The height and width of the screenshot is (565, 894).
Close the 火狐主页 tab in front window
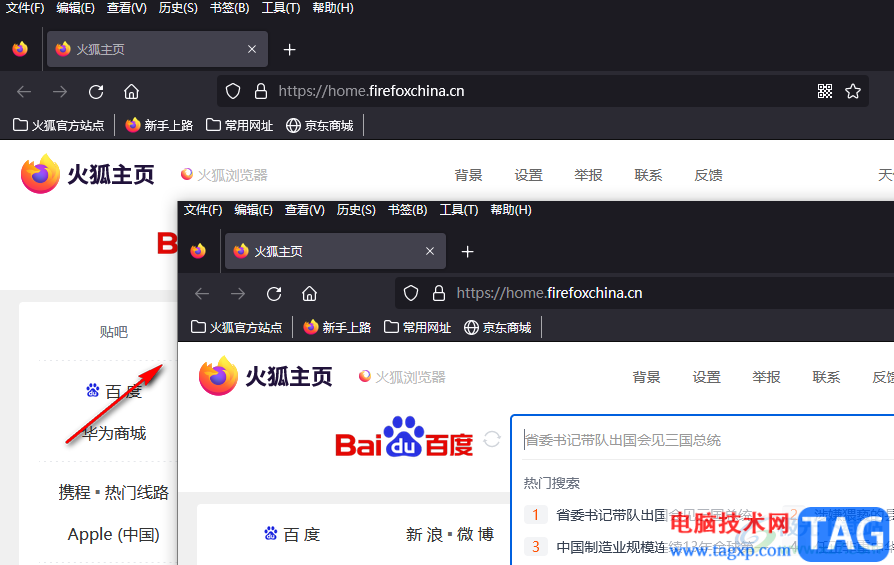pyautogui.click(x=430, y=251)
